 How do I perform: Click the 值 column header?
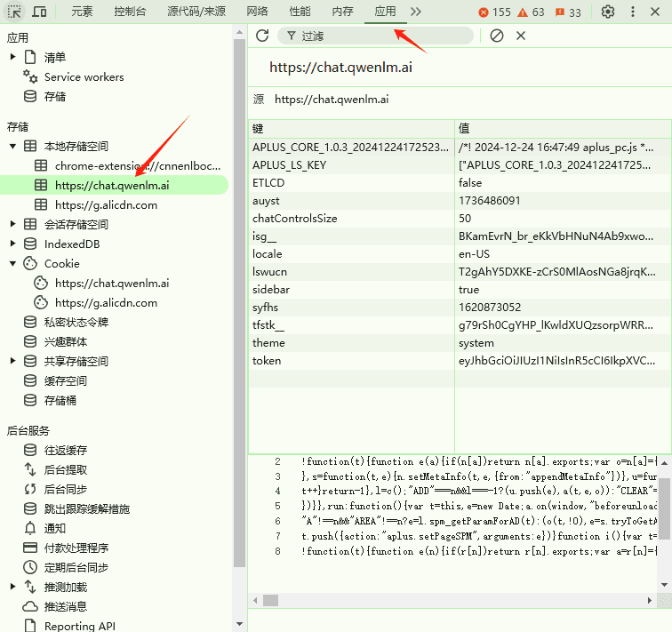click(x=564, y=129)
